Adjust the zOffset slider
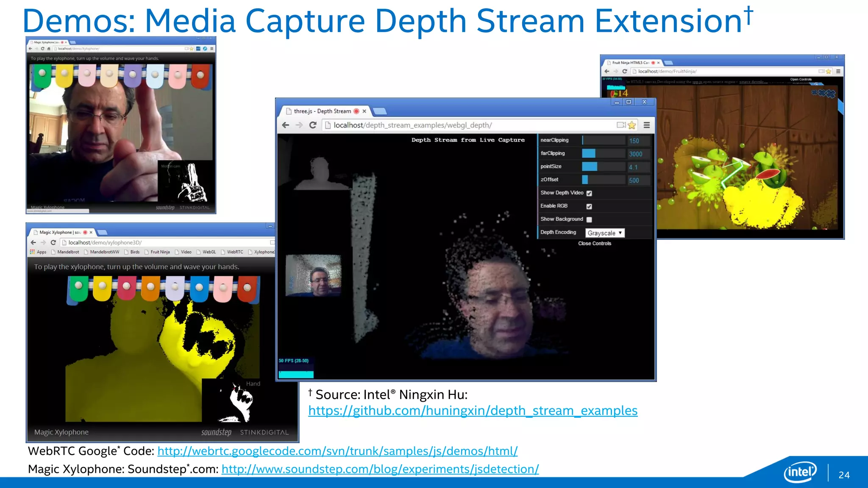The width and height of the screenshot is (868, 488). pyautogui.click(x=604, y=180)
